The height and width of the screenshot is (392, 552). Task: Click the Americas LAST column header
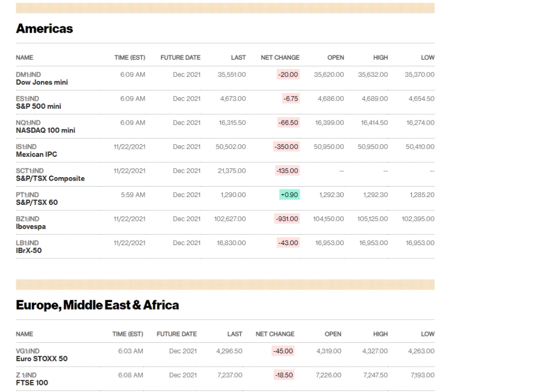coord(238,57)
